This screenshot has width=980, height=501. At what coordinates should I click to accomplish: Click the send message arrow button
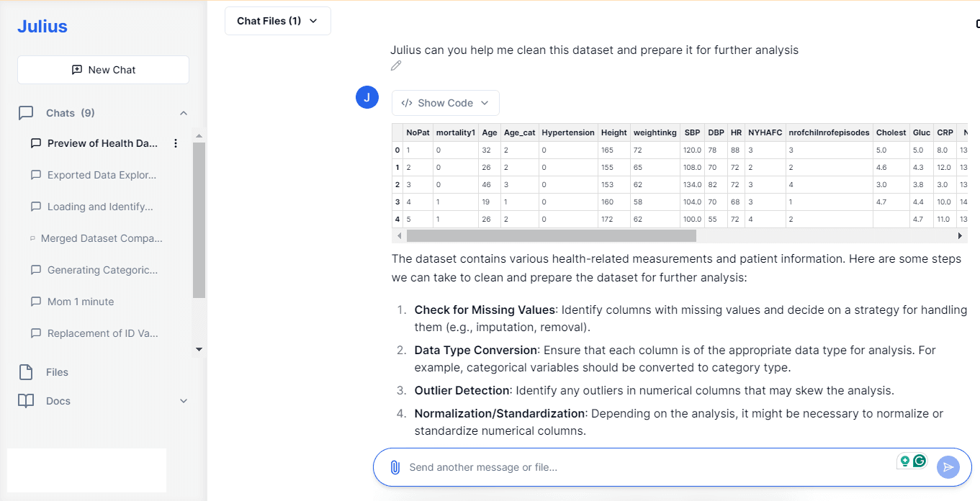(948, 467)
